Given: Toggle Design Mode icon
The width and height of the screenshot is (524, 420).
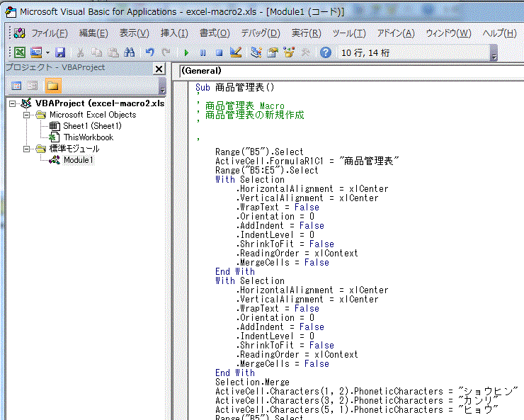Looking at the screenshot, I should [x=236, y=52].
